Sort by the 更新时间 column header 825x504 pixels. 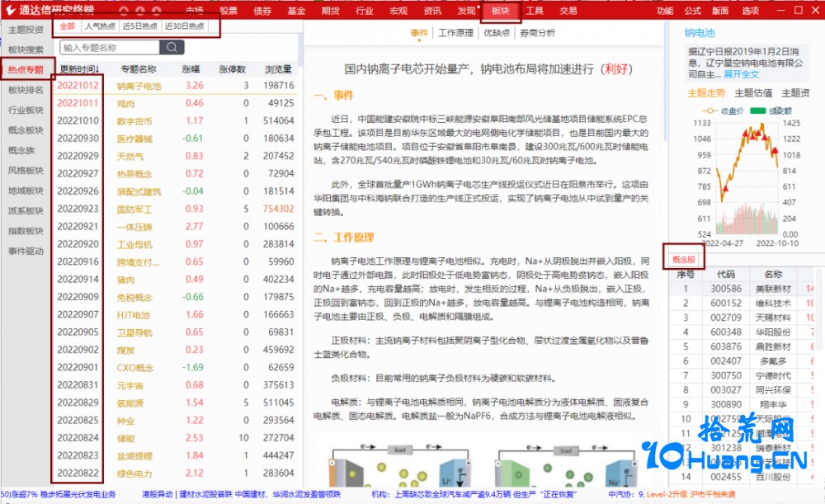tap(79, 69)
